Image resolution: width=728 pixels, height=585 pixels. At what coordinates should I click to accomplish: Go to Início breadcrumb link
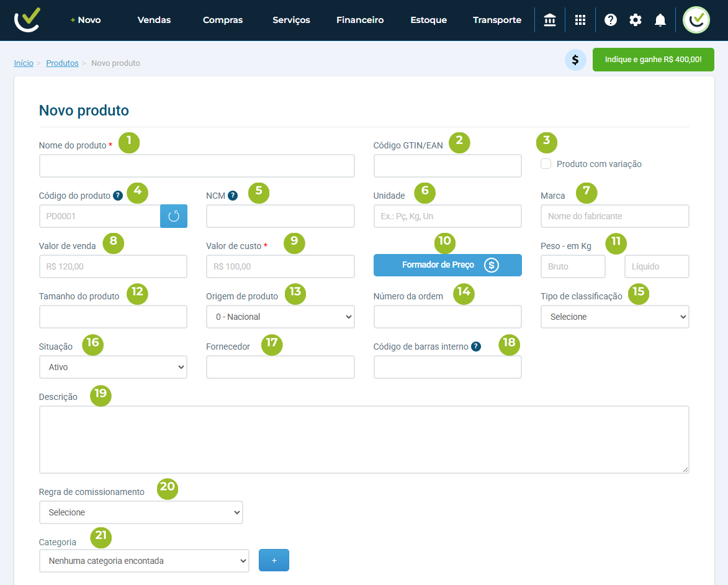(24, 63)
